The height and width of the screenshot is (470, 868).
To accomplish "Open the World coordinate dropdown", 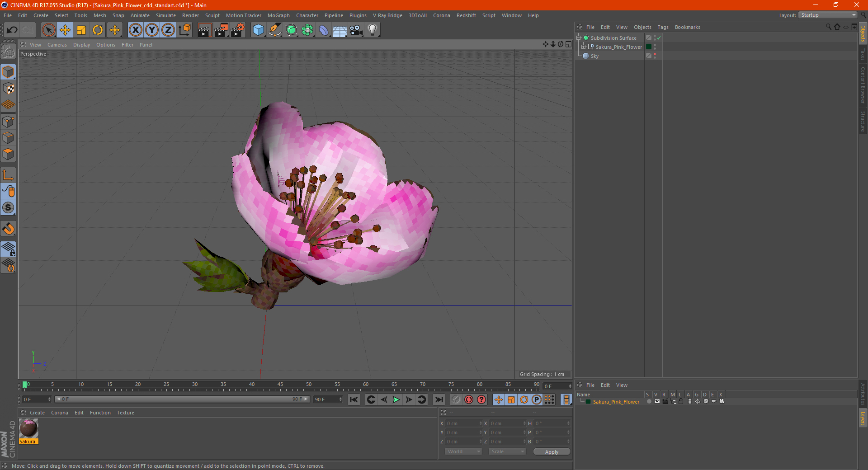I will coord(463,451).
